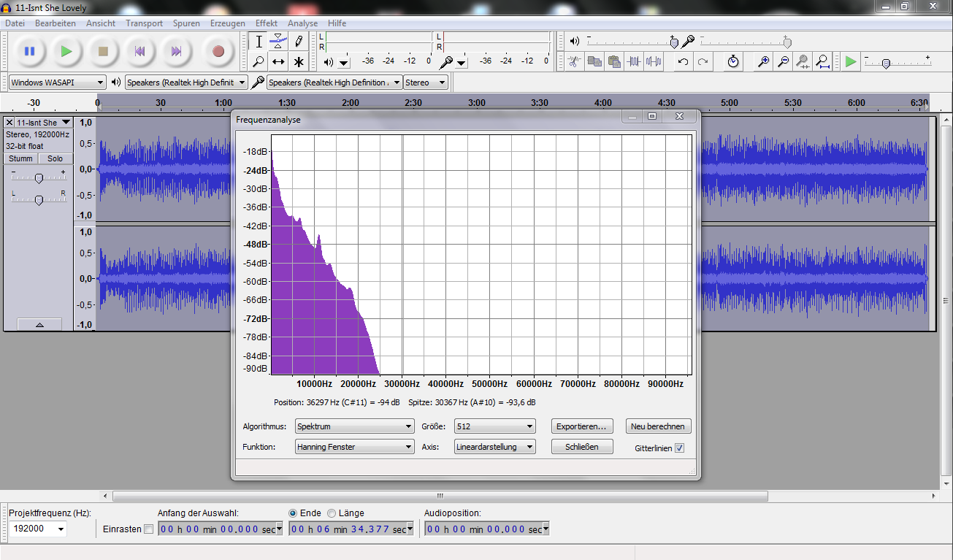The image size is (953, 560).
Task: Click the Cut scissors icon
Action: pyautogui.click(x=575, y=62)
